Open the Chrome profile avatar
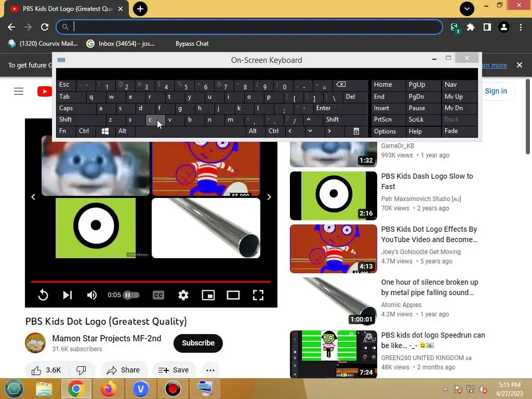 [504, 27]
